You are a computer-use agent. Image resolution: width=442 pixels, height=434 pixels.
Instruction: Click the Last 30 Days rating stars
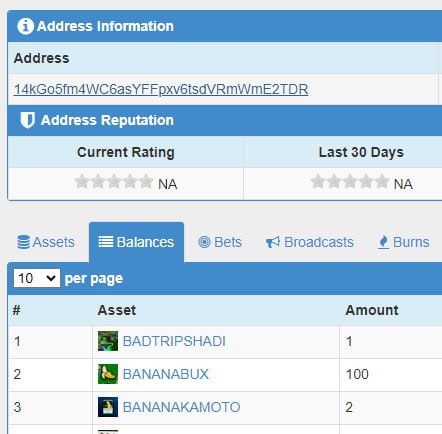(x=350, y=182)
